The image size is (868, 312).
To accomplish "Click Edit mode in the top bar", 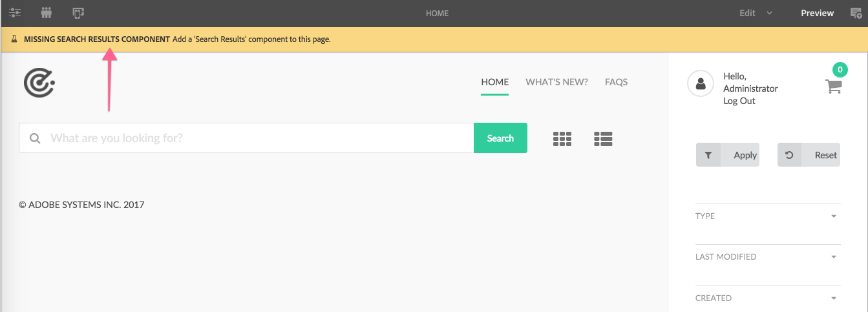I will tap(747, 13).
